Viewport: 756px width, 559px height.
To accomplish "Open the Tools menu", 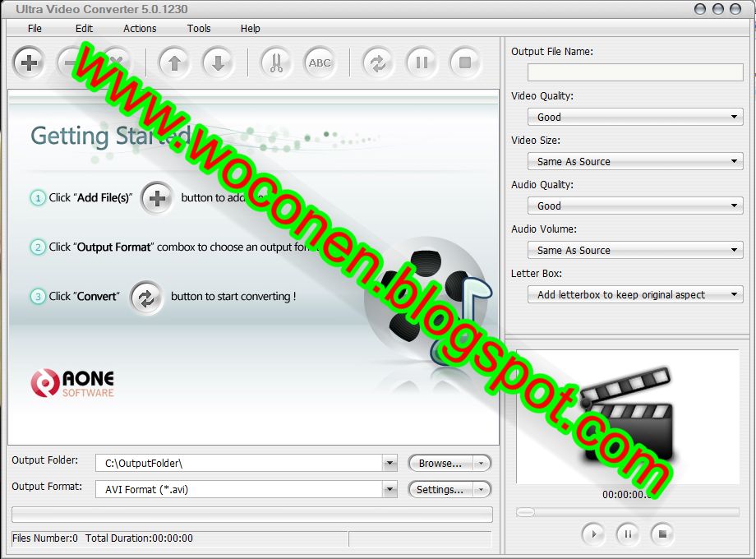I will point(199,29).
